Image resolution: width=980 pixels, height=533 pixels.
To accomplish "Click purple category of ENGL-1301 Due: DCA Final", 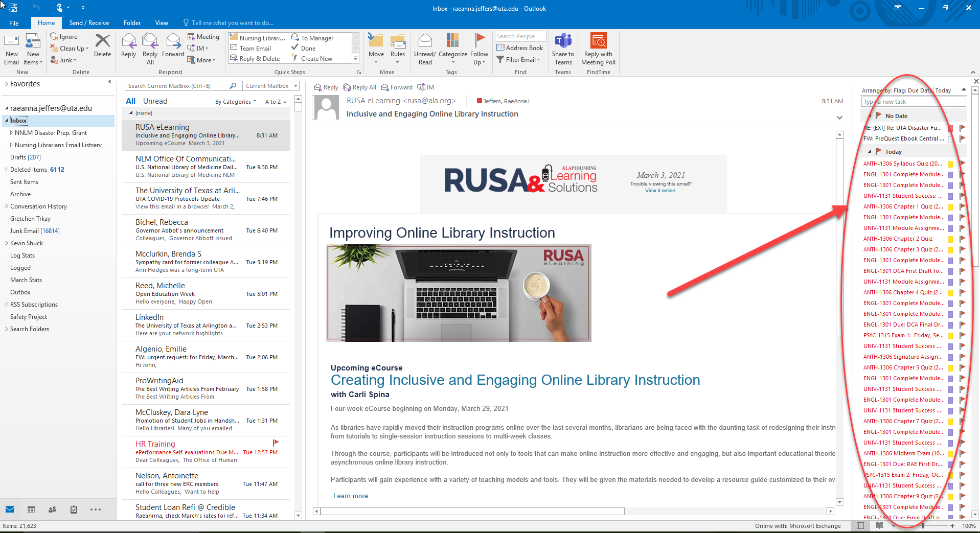I will click(950, 325).
